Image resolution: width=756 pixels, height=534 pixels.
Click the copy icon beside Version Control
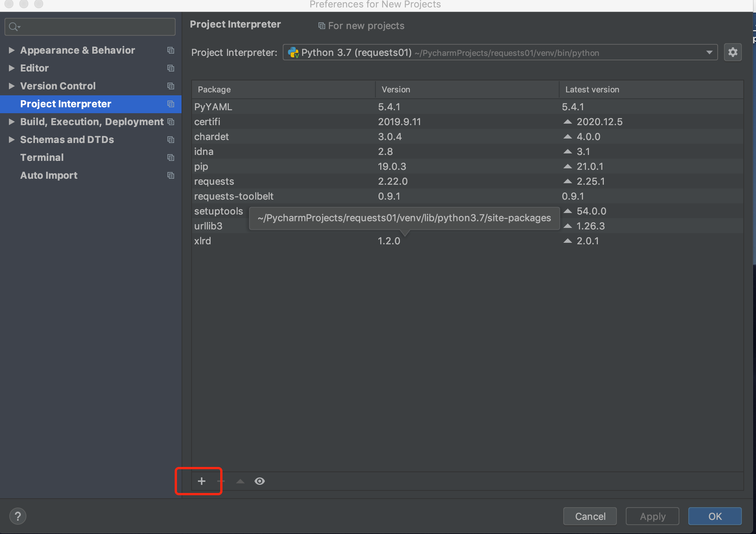point(171,86)
